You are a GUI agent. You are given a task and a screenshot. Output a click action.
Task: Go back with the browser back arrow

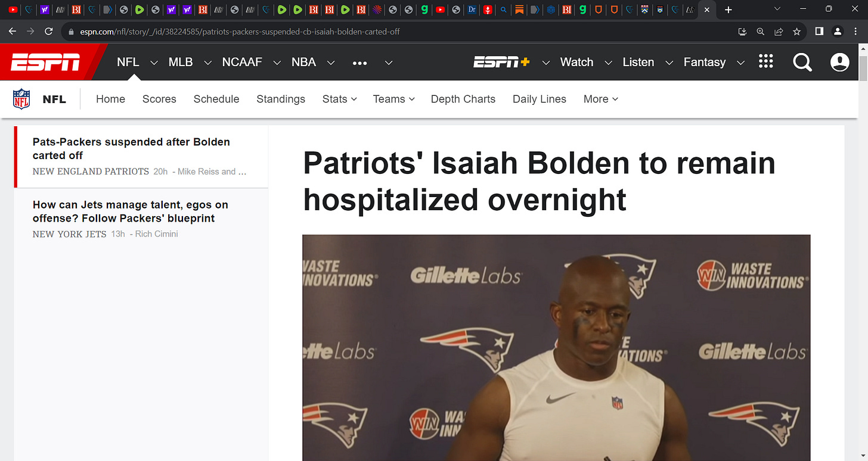13,31
